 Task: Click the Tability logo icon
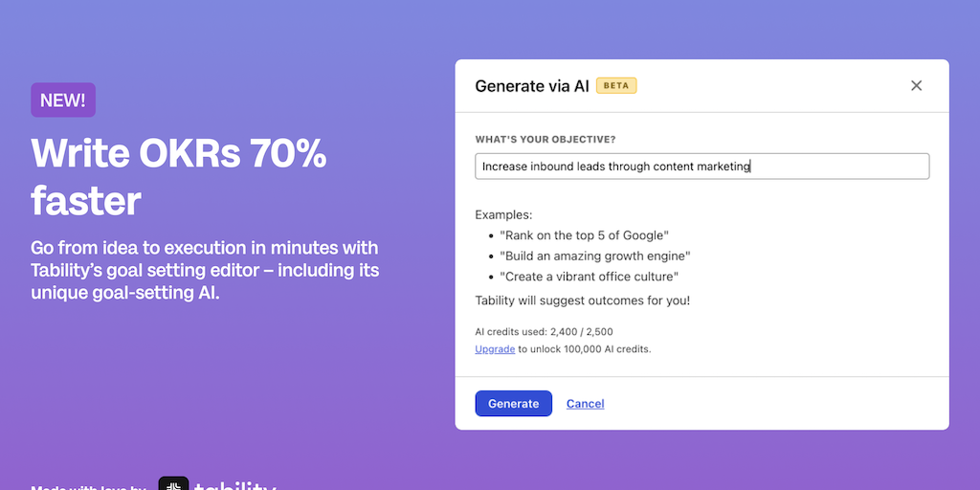click(x=173, y=484)
